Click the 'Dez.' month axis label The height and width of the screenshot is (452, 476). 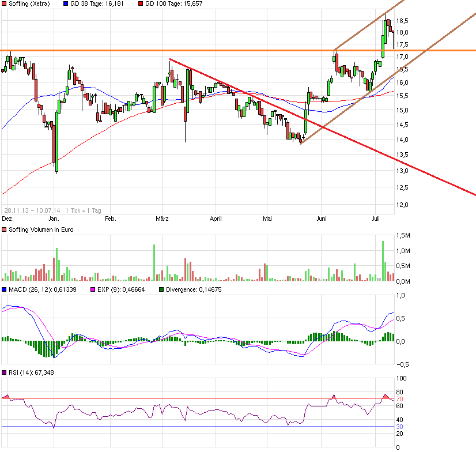(7, 219)
